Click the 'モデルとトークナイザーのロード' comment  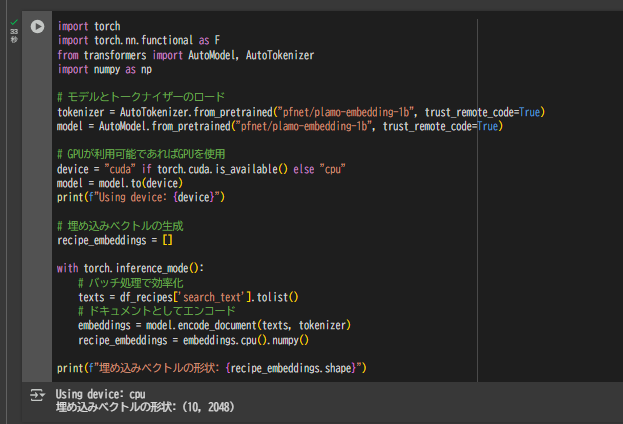(141, 97)
